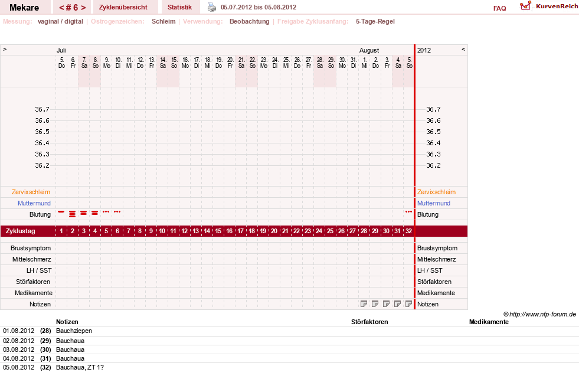
Task: Open the note icon on cycle day 30
Action: point(386,303)
